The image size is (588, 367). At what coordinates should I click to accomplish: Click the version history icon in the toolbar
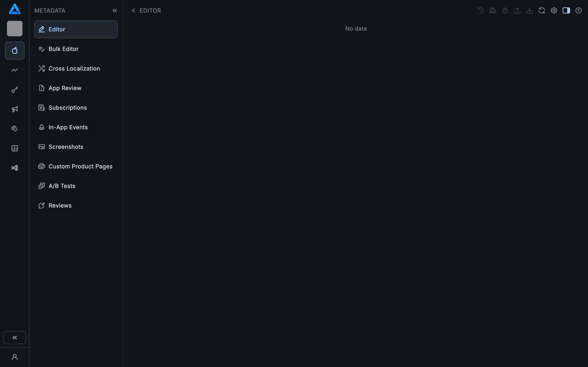click(x=481, y=10)
